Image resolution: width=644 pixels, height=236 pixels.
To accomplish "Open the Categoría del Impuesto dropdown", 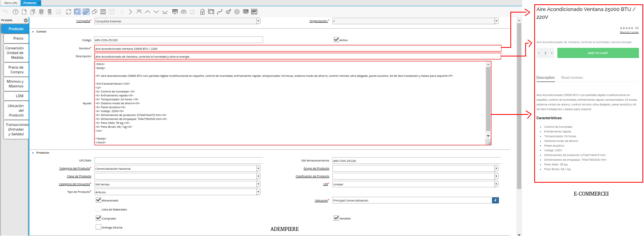I will tap(258, 184).
